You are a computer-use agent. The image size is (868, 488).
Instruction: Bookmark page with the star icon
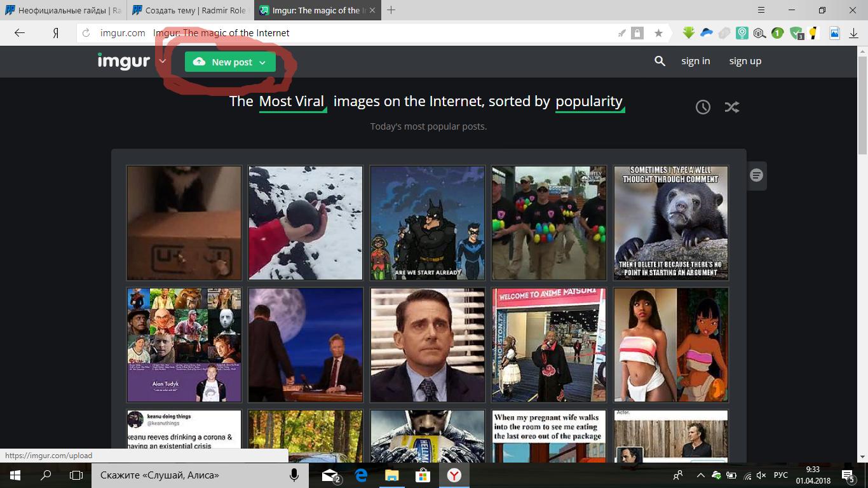click(x=658, y=33)
